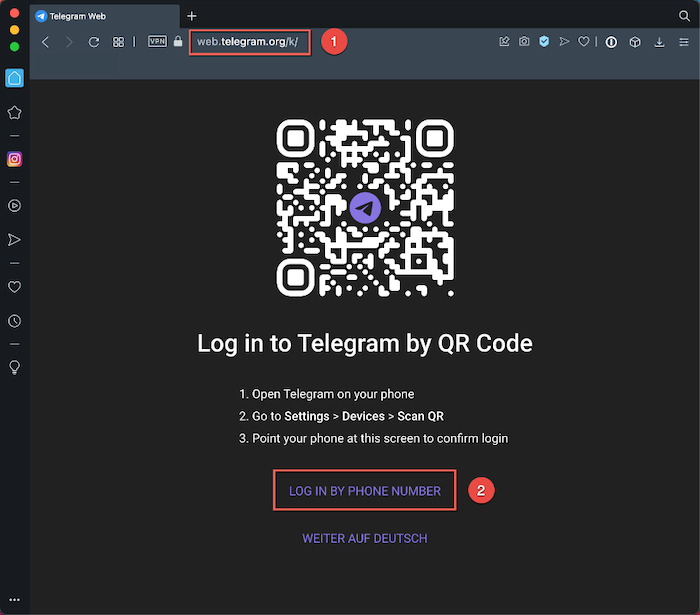The height and width of the screenshot is (615, 700).
Task: Click the web.telegram.org address bar
Action: pyautogui.click(x=249, y=42)
